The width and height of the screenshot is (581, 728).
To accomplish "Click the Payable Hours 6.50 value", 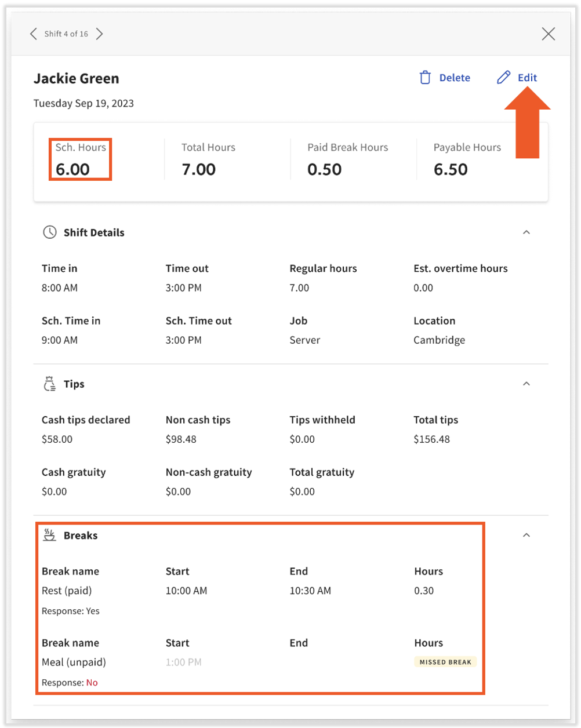I will click(451, 170).
